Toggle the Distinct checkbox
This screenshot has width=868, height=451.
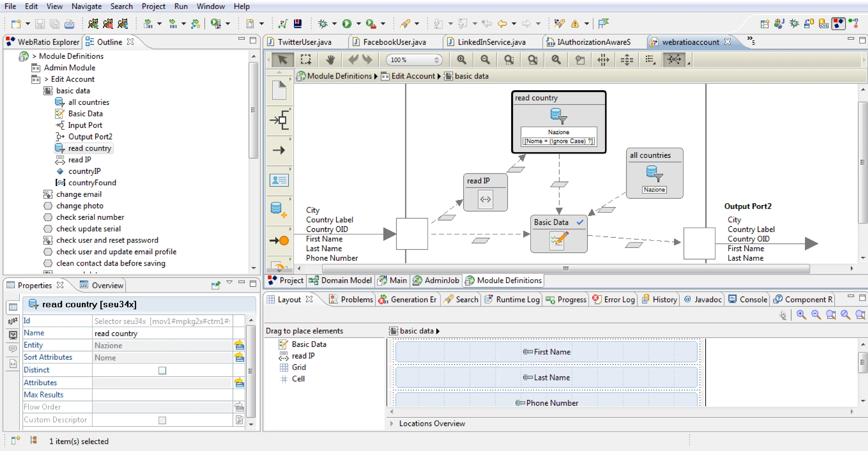pos(162,370)
